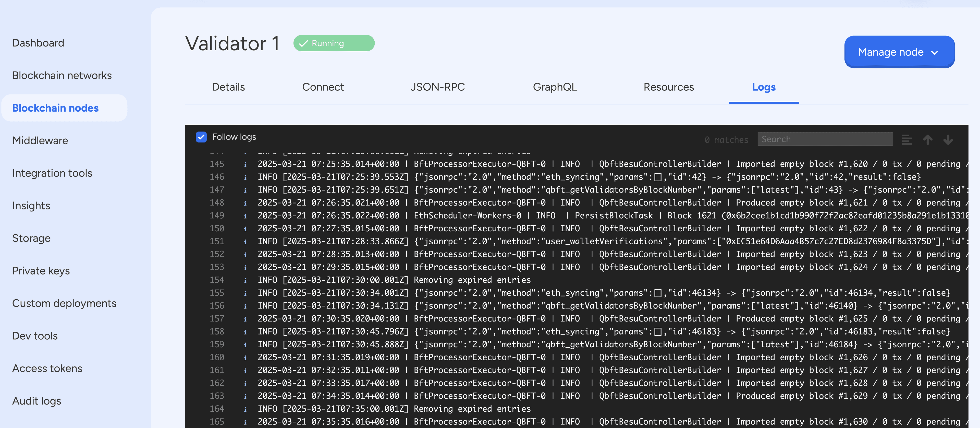The image size is (980, 428).
Task: Jump to next search match arrow
Action: pyautogui.click(x=948, y=140)
